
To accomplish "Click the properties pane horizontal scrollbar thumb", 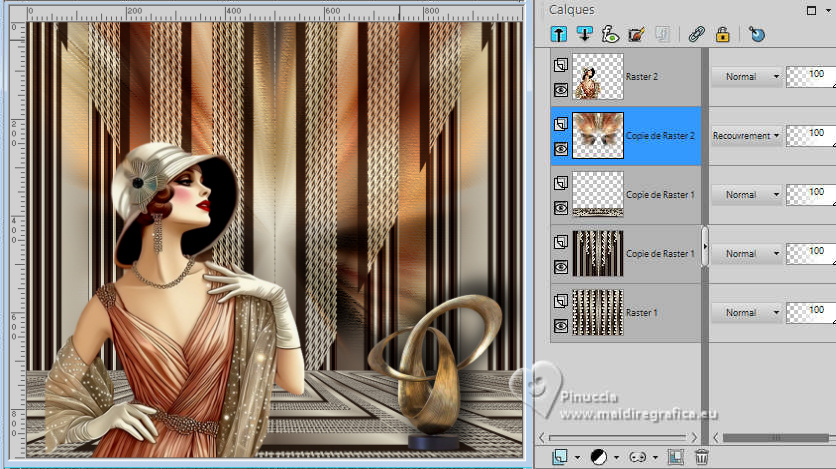I will point(776,438).
